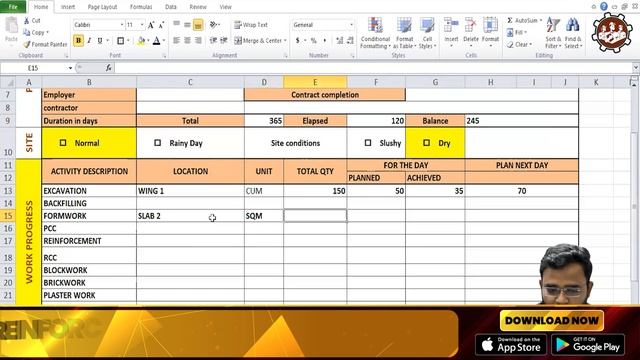Screen dimensions: 640x360
Task: Click the Fill Color paint bucket
Action: click(x=141, y=40)
